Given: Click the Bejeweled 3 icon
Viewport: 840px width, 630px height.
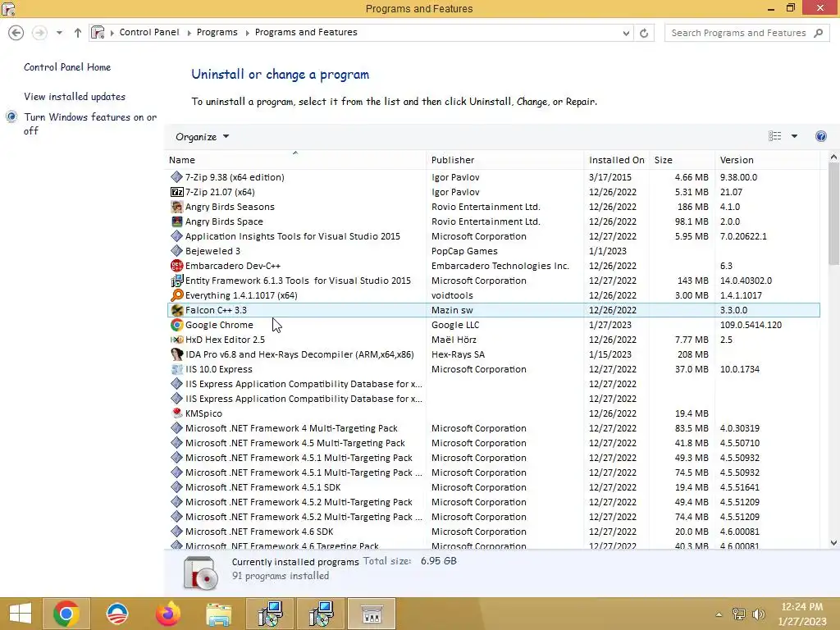Looking at the screenshot, I should point(177,251).
